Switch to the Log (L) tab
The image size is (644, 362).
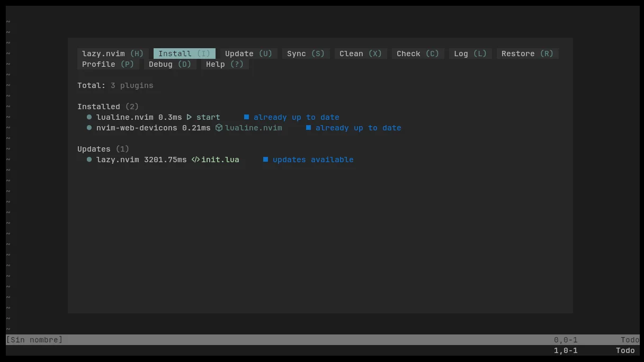click(x=470, y=54)
